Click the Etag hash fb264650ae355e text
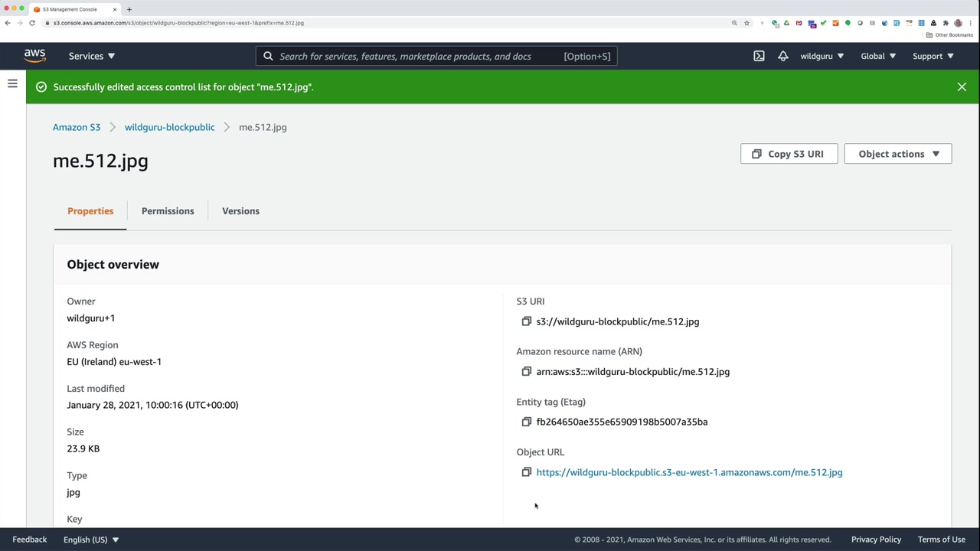 622,422
